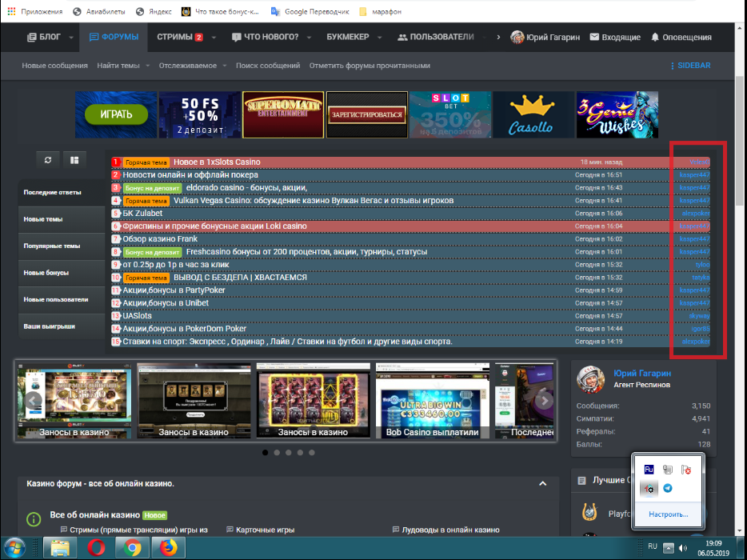Toggle hidden tray icons arrow in the taskbar

click(669, 548)
